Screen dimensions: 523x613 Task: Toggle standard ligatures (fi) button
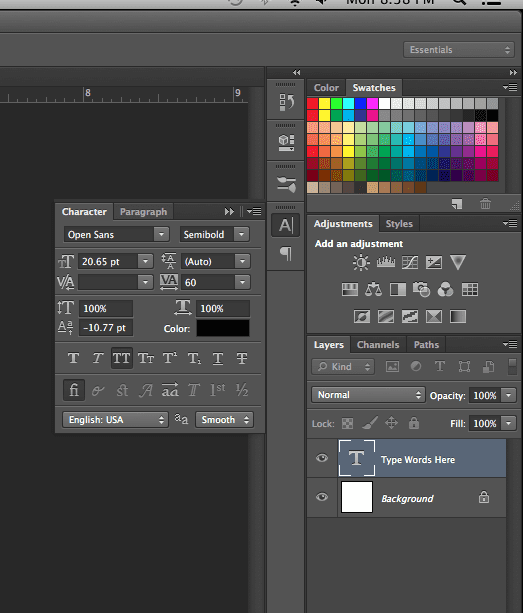tap(74, 390)
